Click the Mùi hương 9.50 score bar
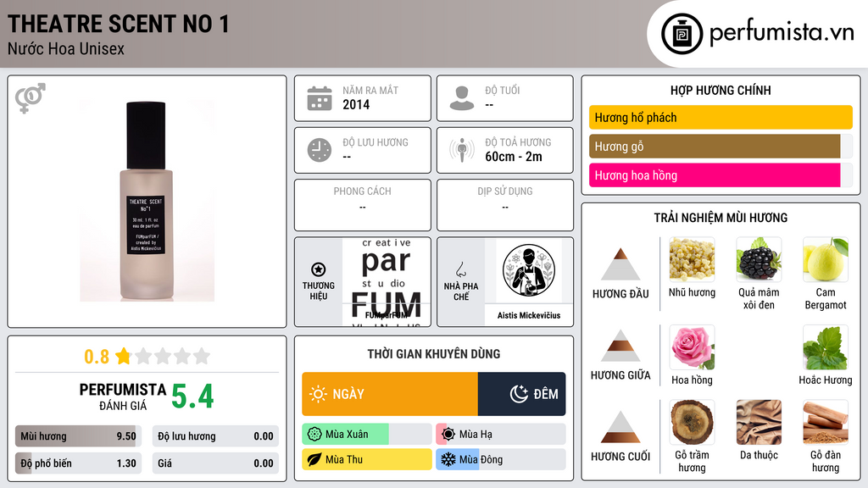This screenshot has height=488, width=868. [78, 436]
